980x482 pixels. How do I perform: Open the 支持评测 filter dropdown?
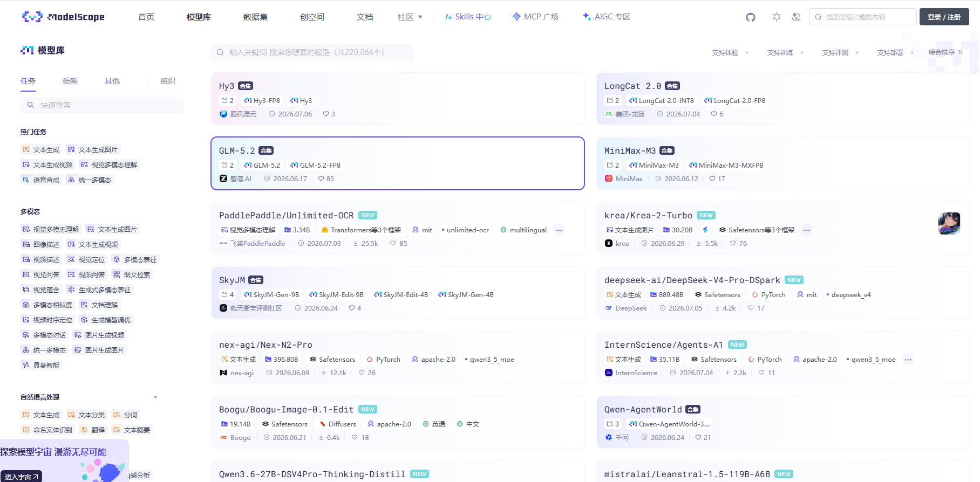841,53
